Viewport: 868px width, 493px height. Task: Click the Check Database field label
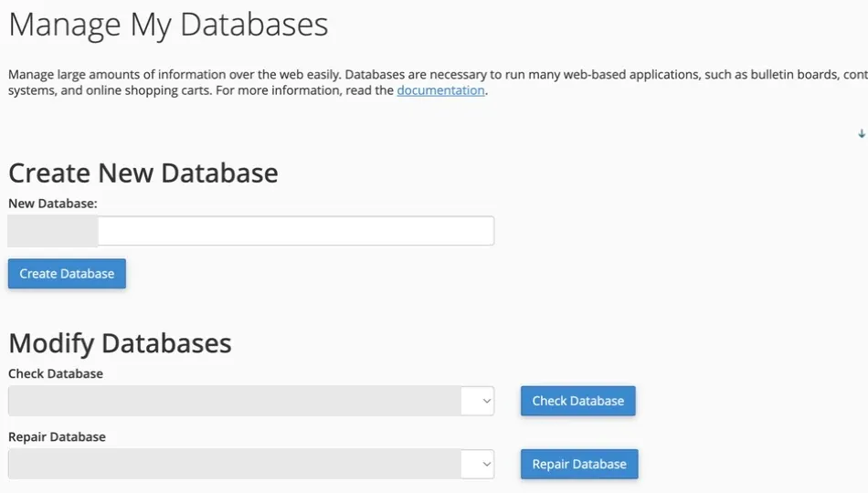tap(56, 373)
